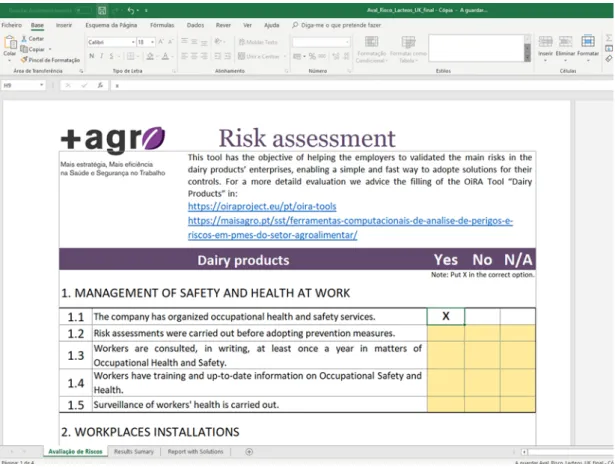This screenshot has width=615, height=467.
Task: Switch to the Dados tab
Action: [195, 25]
